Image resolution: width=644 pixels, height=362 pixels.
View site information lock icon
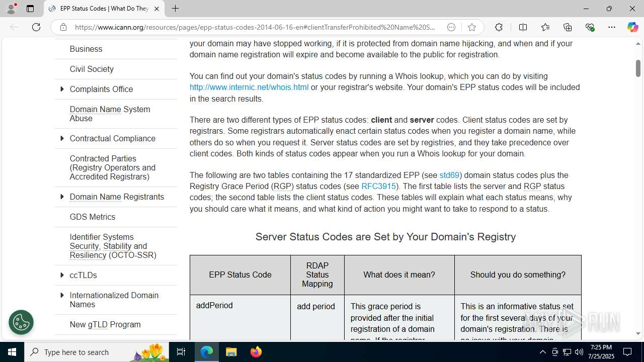(x=63, y=27)
